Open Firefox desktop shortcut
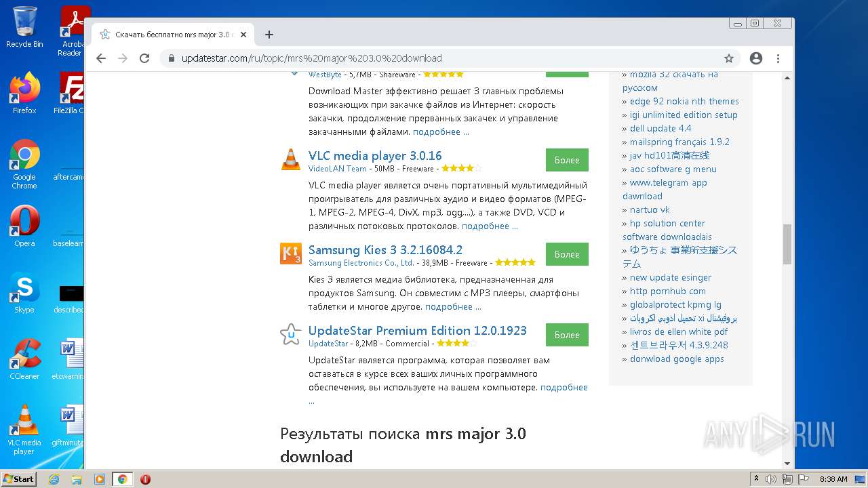The height and width of the screenshot is (488, 868). [24, 94]
